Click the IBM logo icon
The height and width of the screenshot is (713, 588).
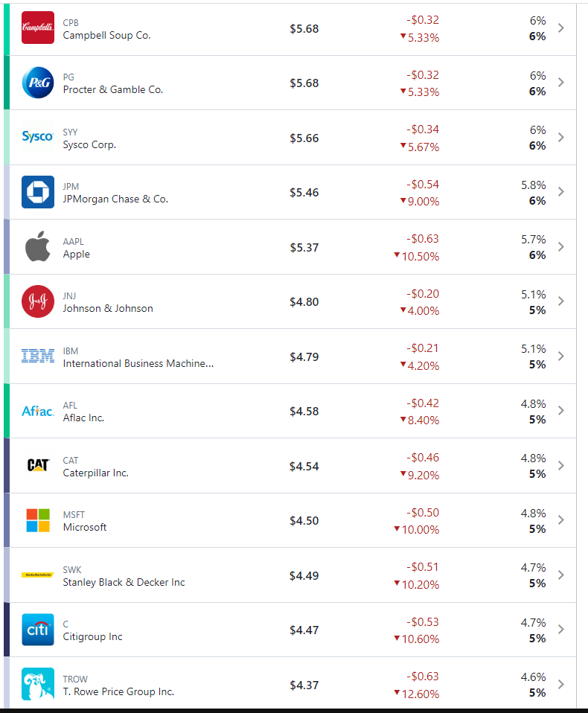pyautogui.click(x=38, y=356)
